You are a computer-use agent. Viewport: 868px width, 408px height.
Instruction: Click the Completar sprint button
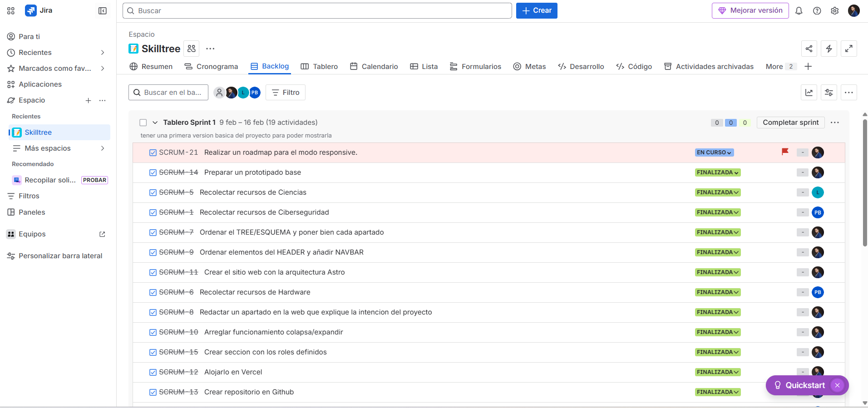click(x=791, y=123)
